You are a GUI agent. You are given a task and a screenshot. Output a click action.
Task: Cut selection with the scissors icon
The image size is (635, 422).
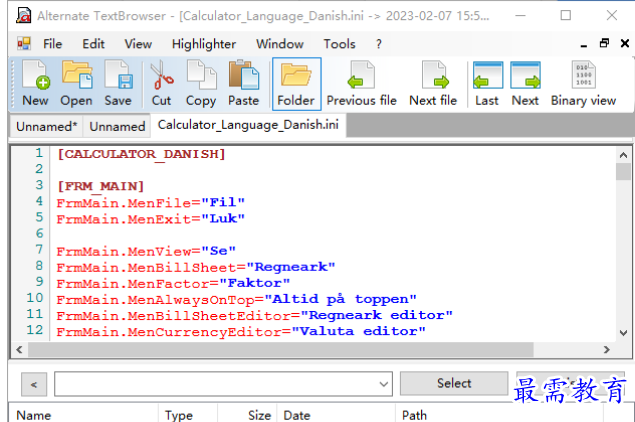pos(161,84)
